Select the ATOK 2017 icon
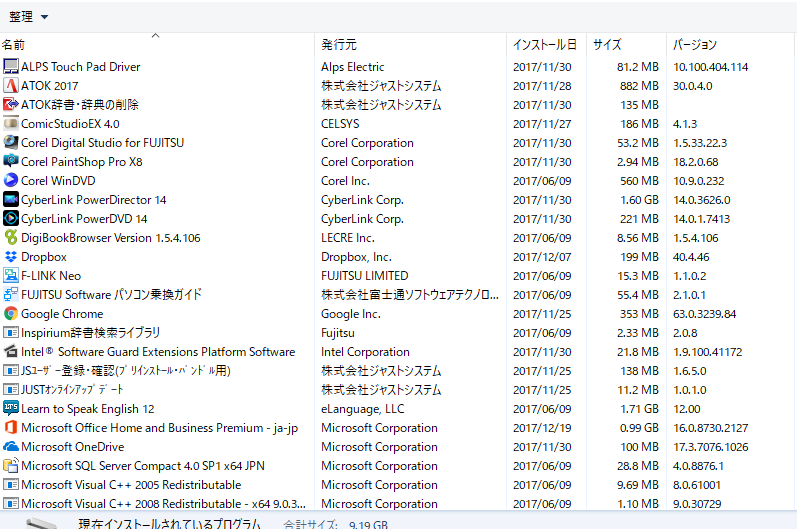 click(11, 86)
